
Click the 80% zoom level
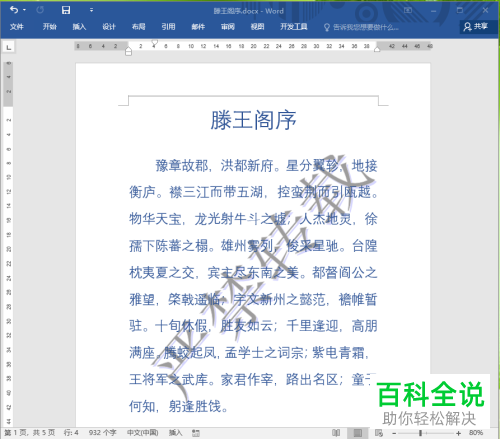(476, 433)
